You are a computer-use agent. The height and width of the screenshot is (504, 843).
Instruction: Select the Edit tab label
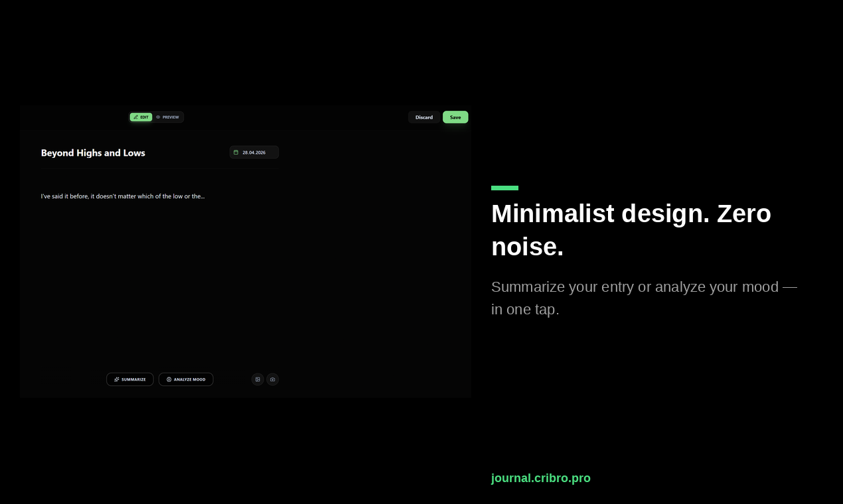click(145, 117)
